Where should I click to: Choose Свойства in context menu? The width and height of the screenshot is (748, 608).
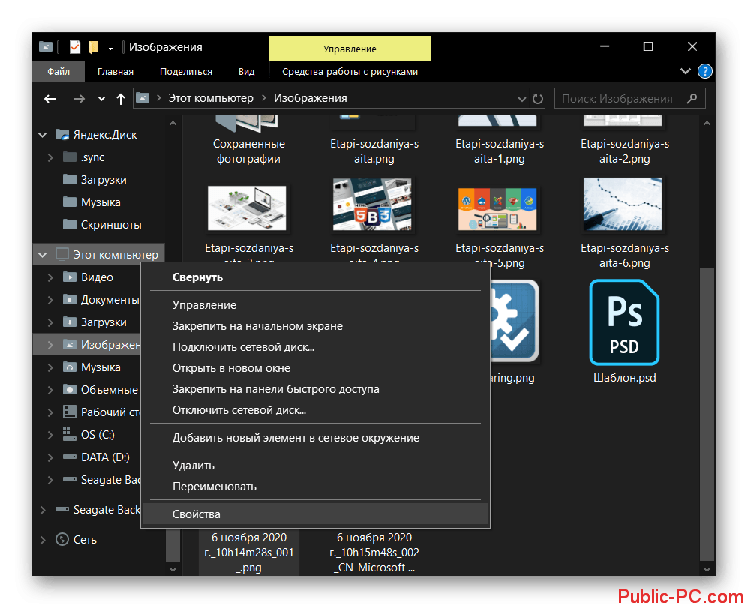[315, 514]
